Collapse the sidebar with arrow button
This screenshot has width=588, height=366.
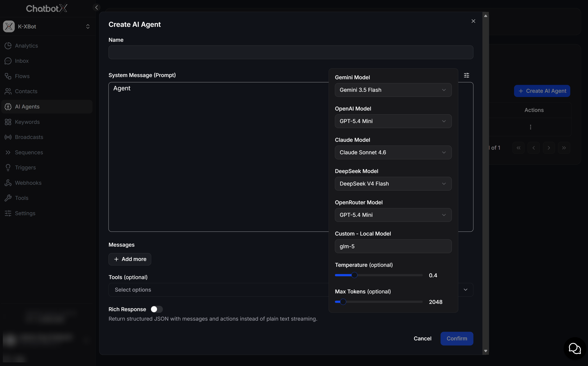click(97, 7)
